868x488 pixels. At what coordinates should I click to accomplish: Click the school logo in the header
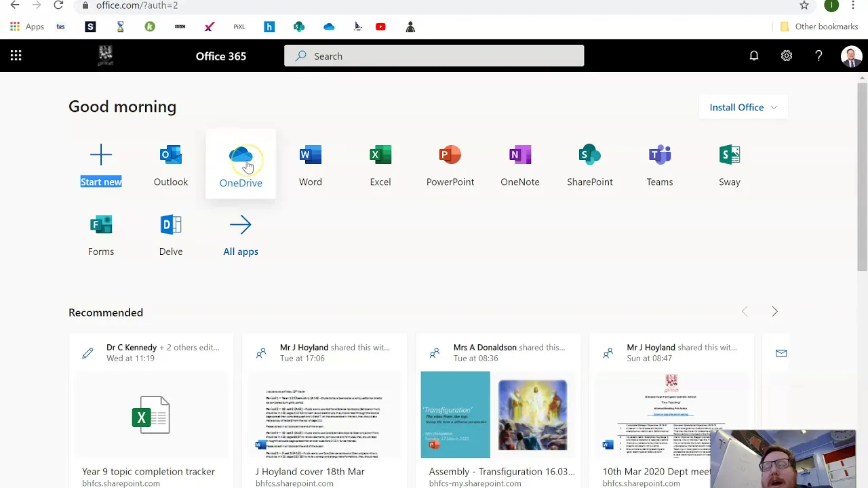tap(105, 56)
